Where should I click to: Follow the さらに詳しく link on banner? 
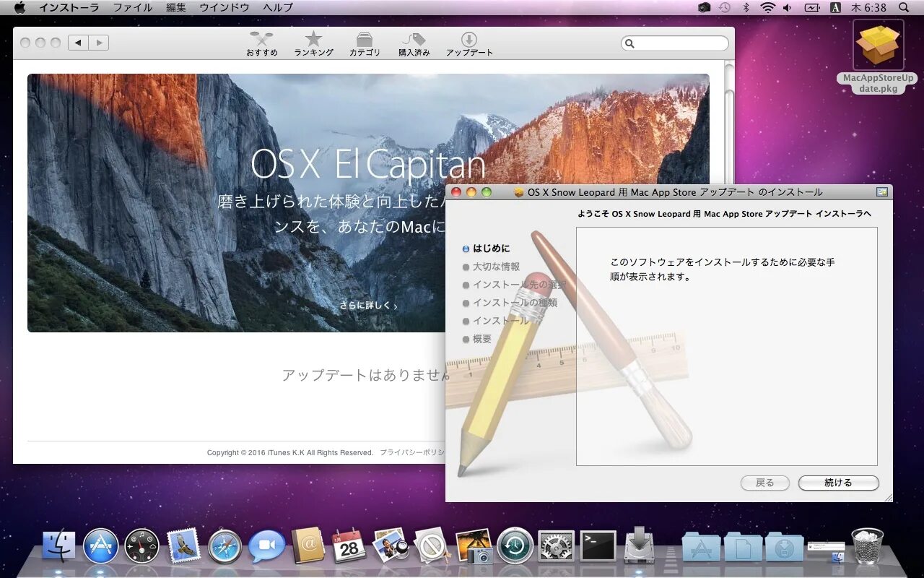pos(368,306)
